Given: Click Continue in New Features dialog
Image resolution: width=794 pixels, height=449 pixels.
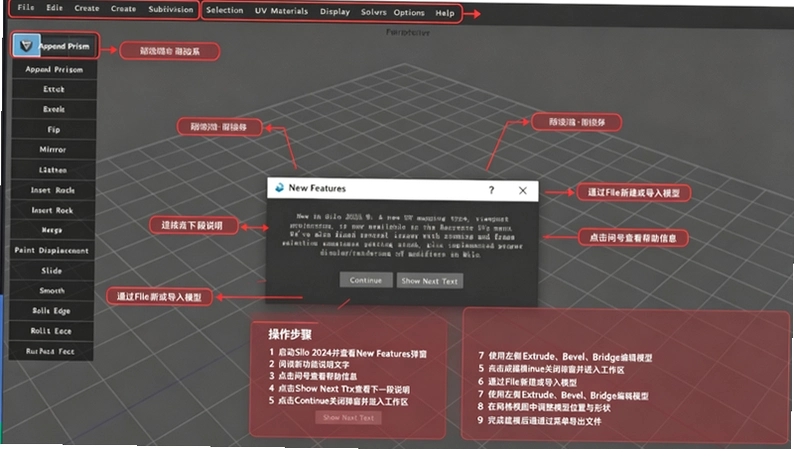Looking at the screenshot, I should (366, 280).
